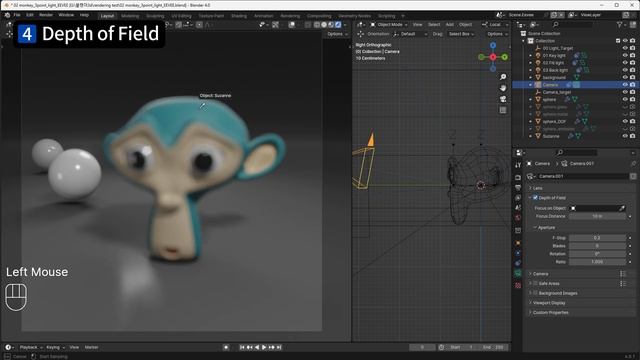Open the View Layer properties tab icon

tap(518, 198)
